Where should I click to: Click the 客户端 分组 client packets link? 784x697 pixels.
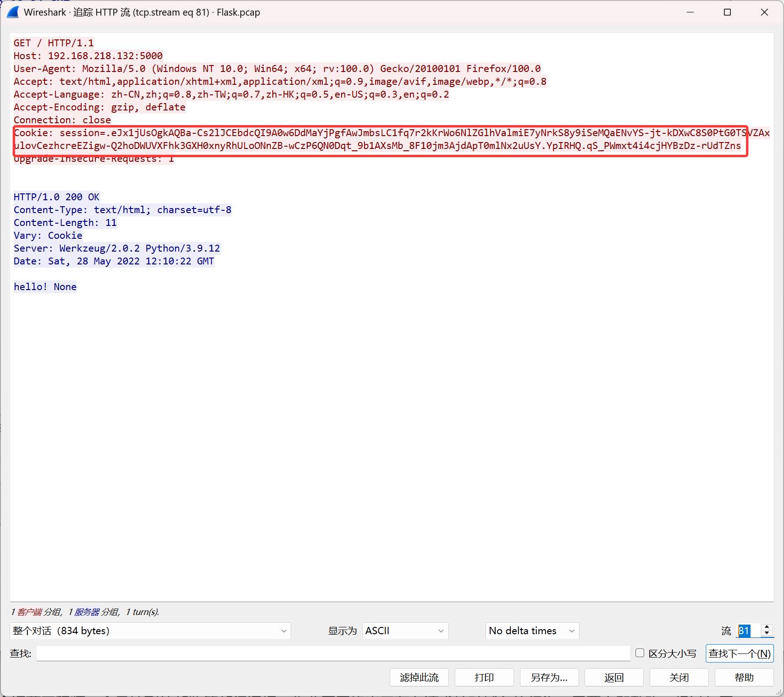(39, 612)
